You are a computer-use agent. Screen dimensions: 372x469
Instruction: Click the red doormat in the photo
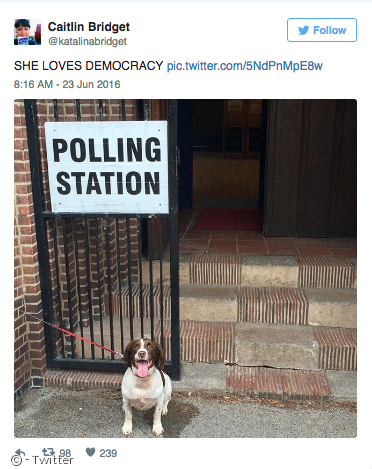pyautogui.click(x=229, y=219)
